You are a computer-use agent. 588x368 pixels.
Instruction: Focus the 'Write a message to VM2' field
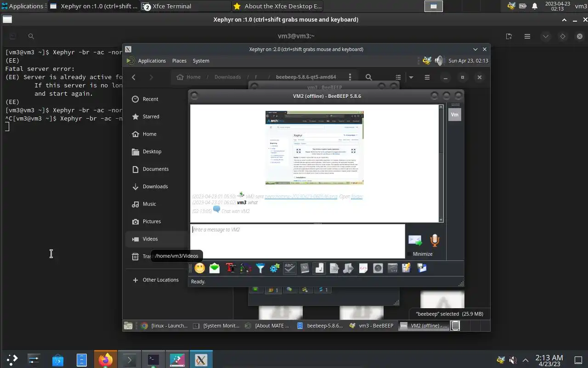[x=298, y=241]
